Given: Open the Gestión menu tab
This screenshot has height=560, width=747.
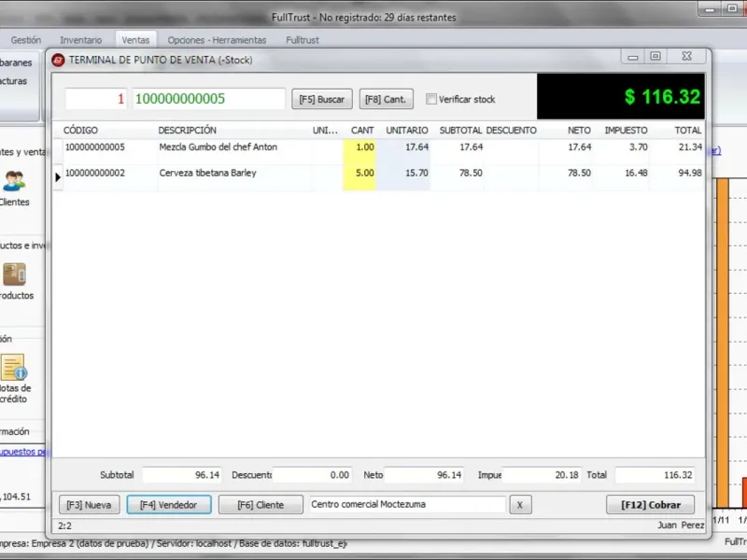Looking at the screenshot, I should (x=26, y=40).
